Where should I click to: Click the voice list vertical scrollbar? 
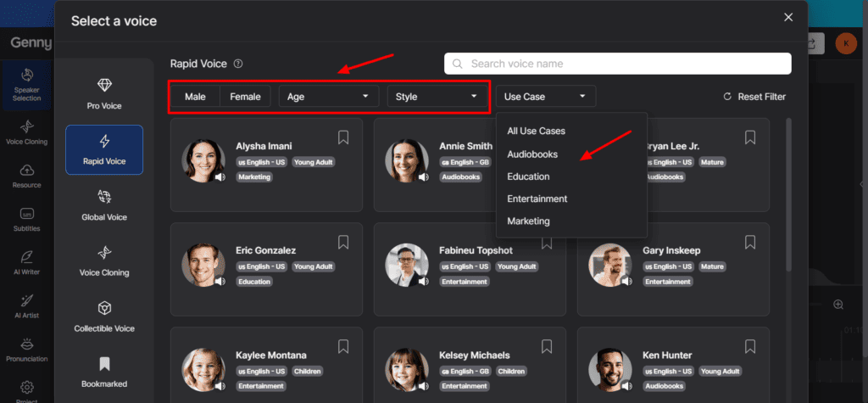pos(789,194)
